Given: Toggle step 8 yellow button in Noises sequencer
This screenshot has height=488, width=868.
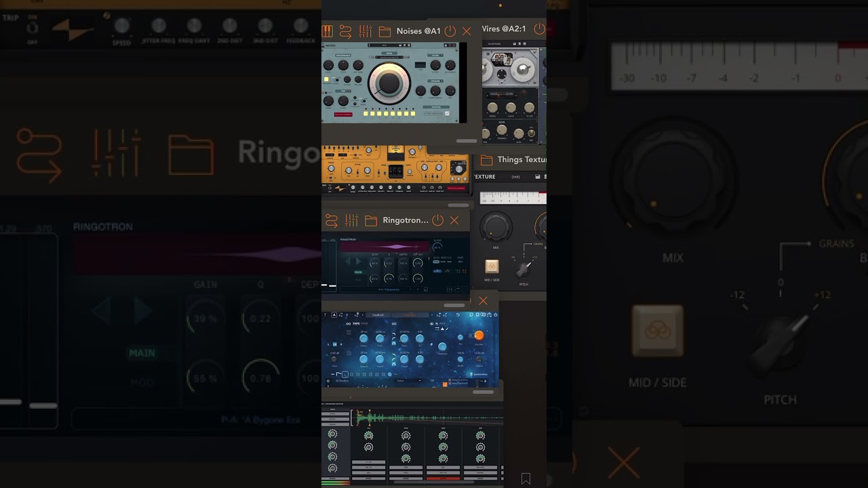Looking at the screenshot, I should (414, 113).
